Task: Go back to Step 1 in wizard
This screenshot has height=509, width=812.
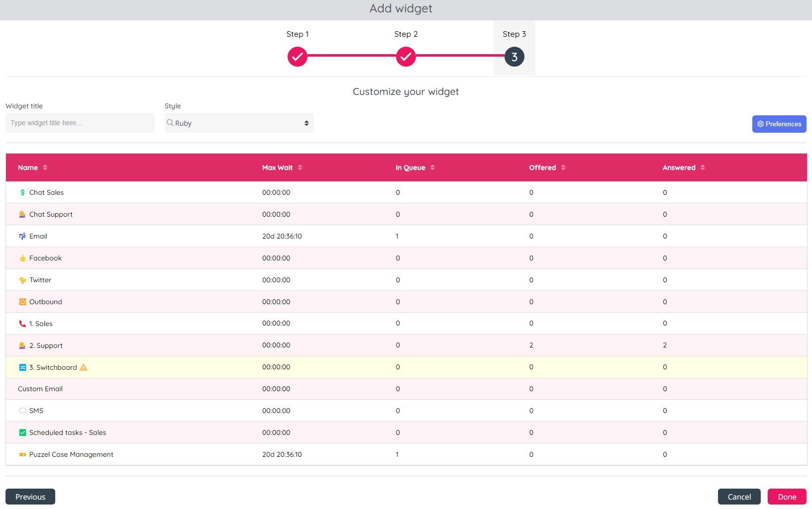Action: click(298, 57)
